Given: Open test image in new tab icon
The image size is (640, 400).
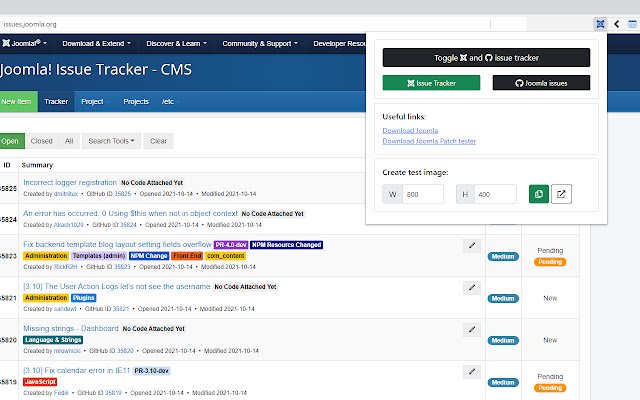Looking at the screenshot, I should [561, 194].
